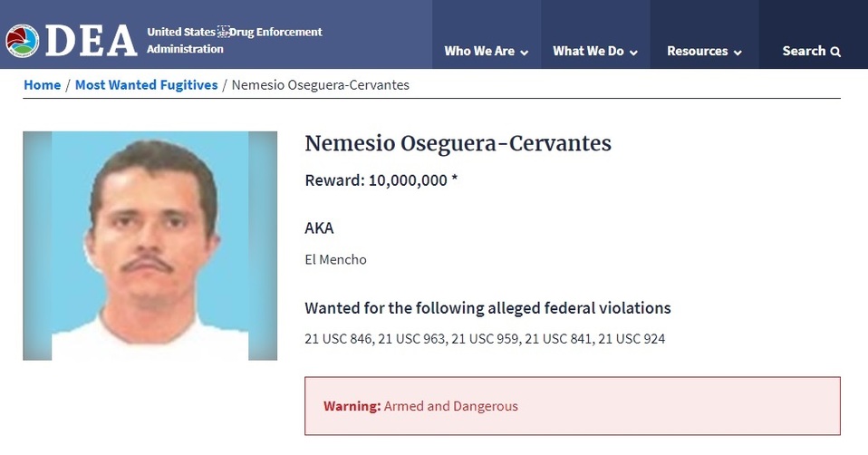Open the Who We Are menu label

coord(479,52)
